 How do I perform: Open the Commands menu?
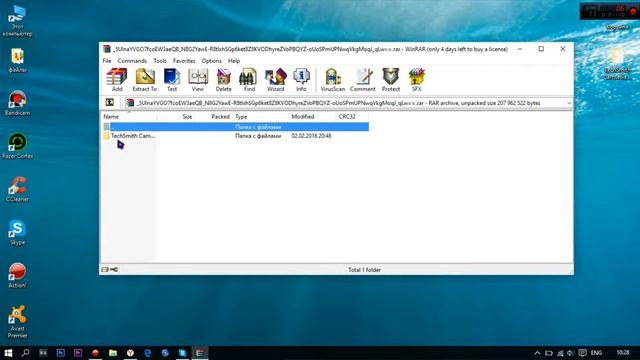132,61
